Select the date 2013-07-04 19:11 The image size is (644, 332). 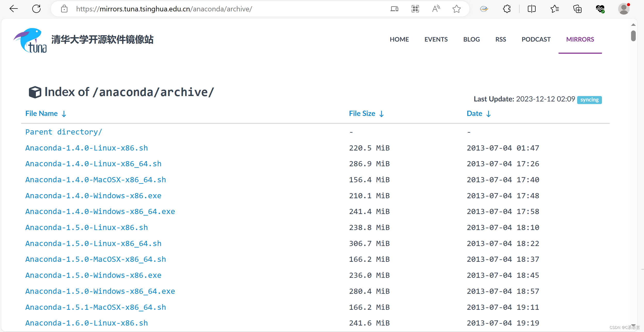click(x=503, y=307)
